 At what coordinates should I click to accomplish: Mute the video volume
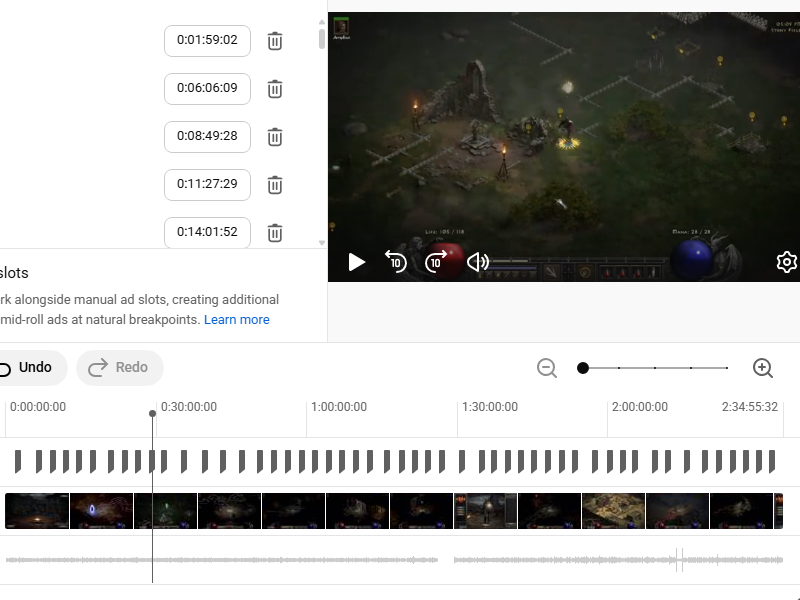(478, 262)
